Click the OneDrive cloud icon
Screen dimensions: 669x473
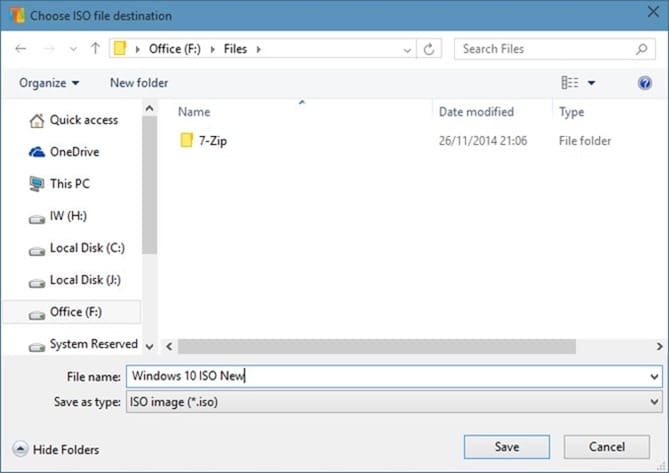point(37,152)
